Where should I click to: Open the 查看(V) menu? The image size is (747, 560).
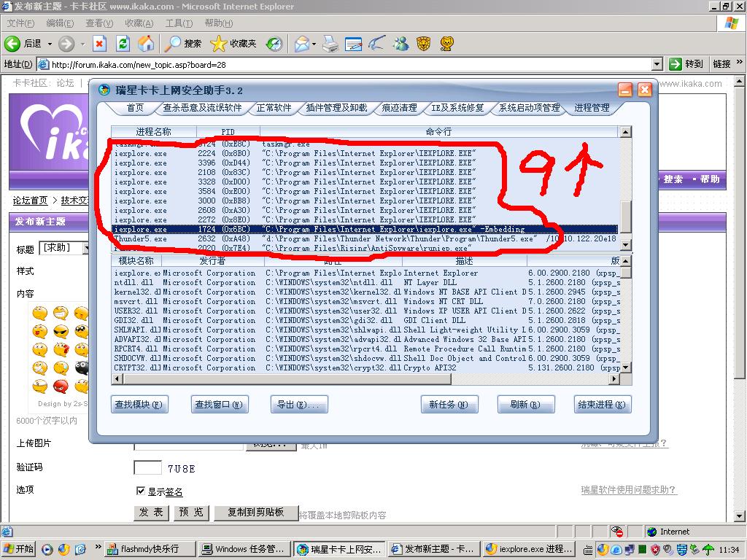(x=99, y=23)
